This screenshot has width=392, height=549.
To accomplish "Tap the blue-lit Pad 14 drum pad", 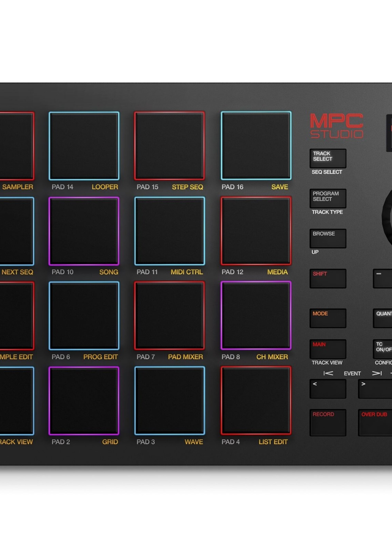I will coord(84,146).
